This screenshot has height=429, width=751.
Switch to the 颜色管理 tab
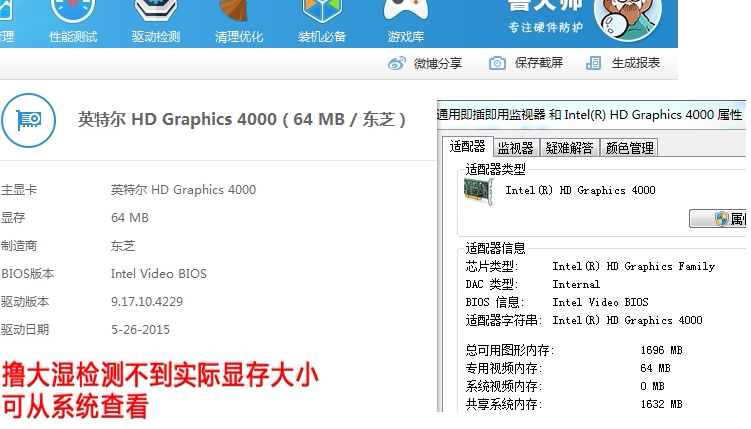pyautogui.click(x=629, y=148)
